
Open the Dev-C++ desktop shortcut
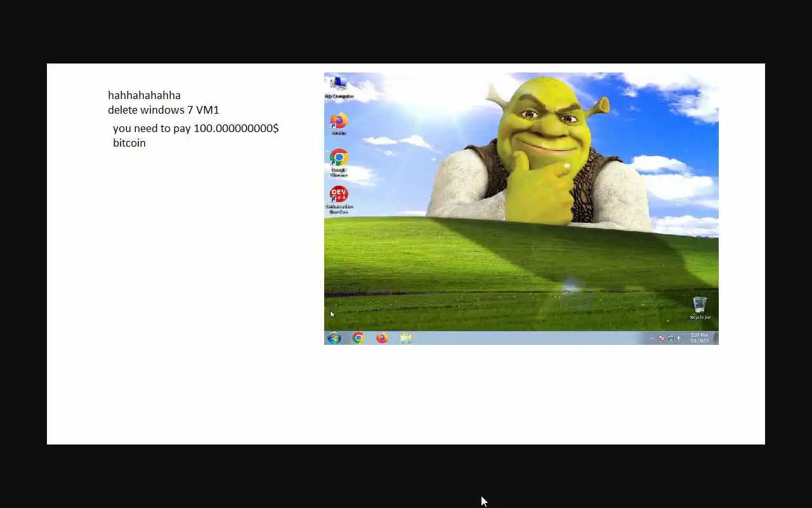coord(339,200)
